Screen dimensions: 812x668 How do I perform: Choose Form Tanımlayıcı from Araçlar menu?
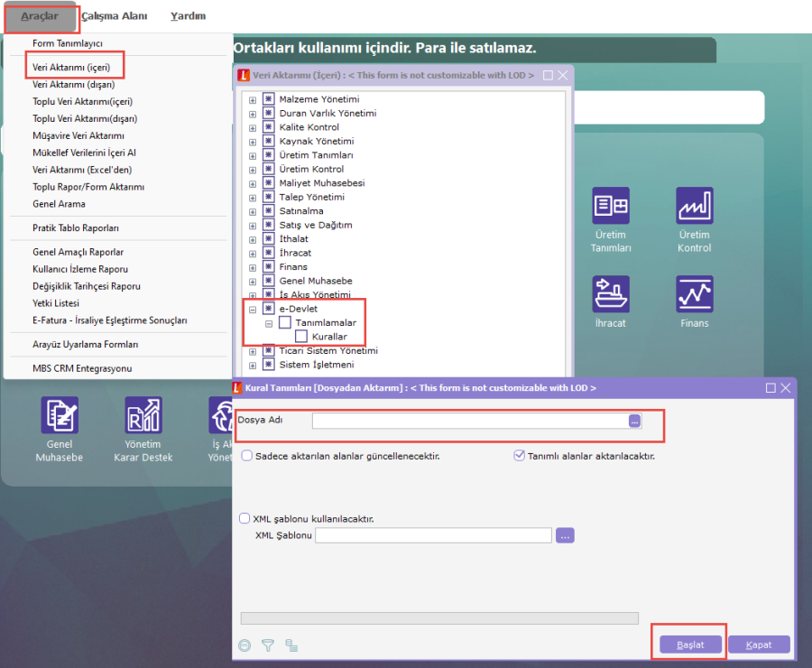pos(68,43)
